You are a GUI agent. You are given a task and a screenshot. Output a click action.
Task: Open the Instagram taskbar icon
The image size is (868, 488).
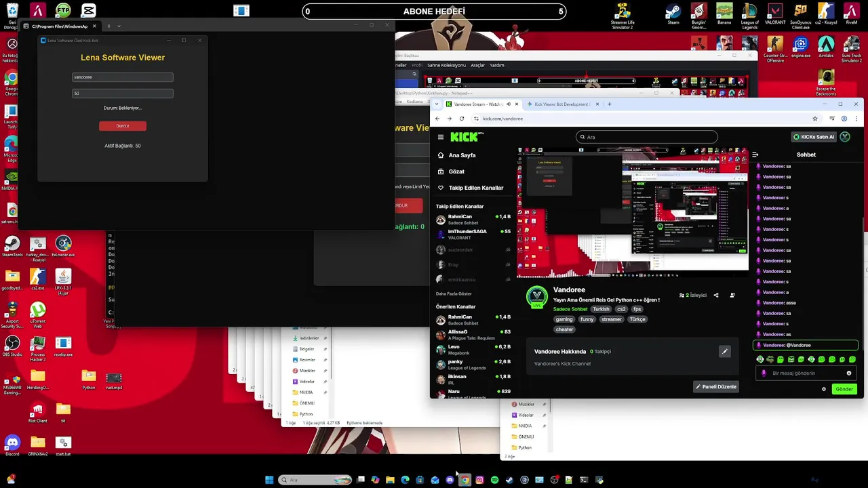tap(479, 480)
